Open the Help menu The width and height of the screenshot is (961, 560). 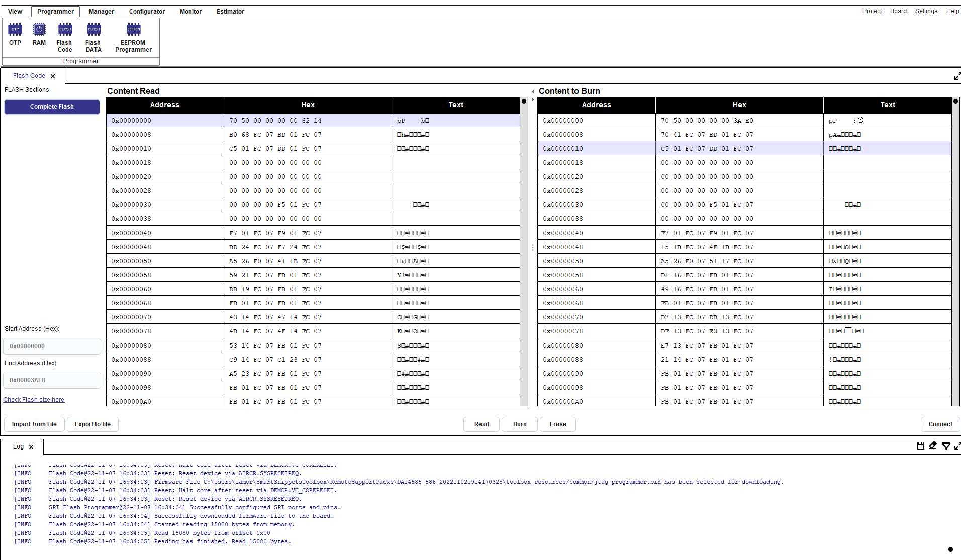952,11
